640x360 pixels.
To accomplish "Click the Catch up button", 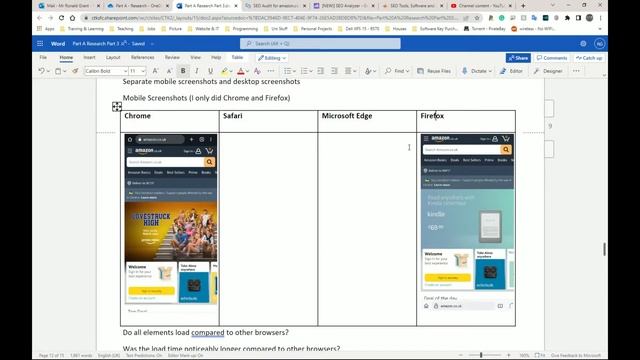I will tap(589, 58).
